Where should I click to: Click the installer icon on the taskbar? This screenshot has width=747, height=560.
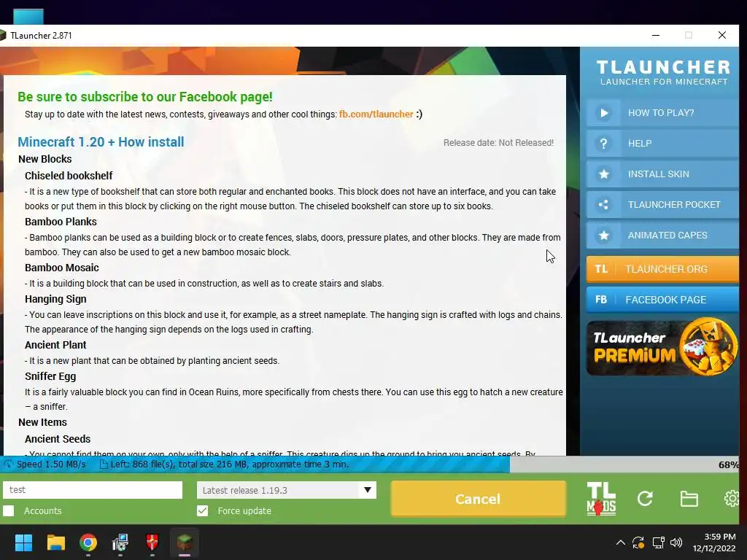[x=120, y=542]
